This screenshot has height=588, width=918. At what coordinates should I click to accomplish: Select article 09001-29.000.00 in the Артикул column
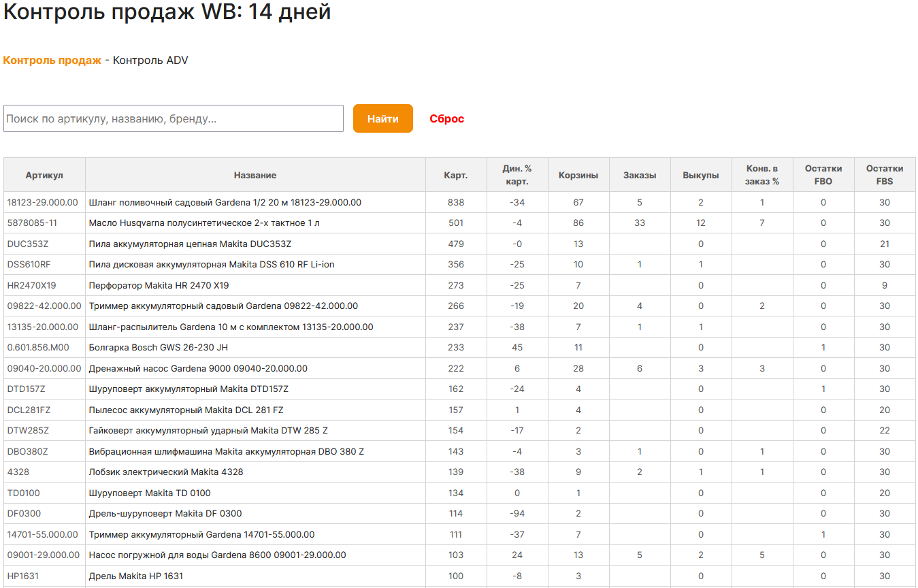pyautogui.click(x=44, y=555)
